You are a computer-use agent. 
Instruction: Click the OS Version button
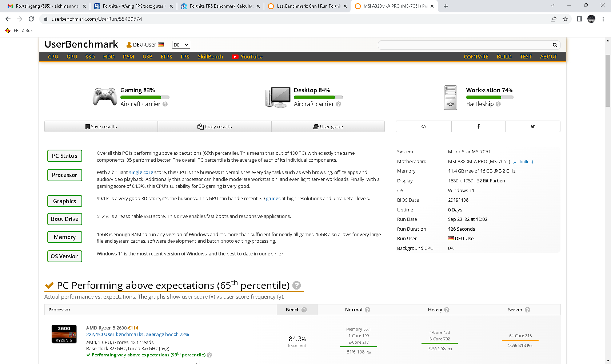tap(65, 256)
